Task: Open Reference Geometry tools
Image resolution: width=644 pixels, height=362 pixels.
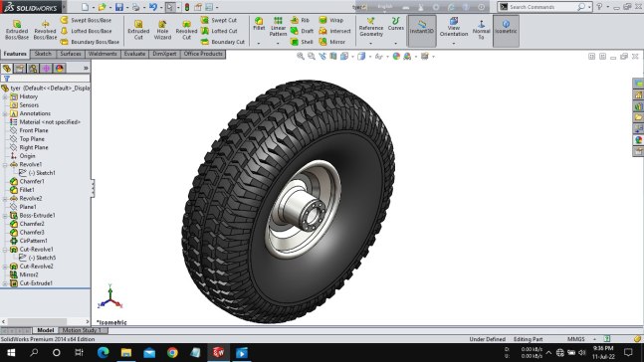Action: [x=371, y=27]
